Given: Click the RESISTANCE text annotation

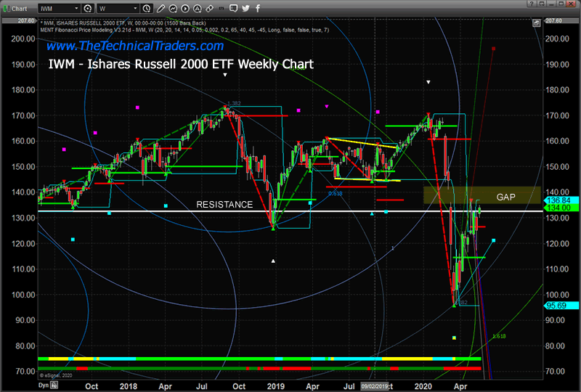Looking at the screenshot, I should pos(224,205).
